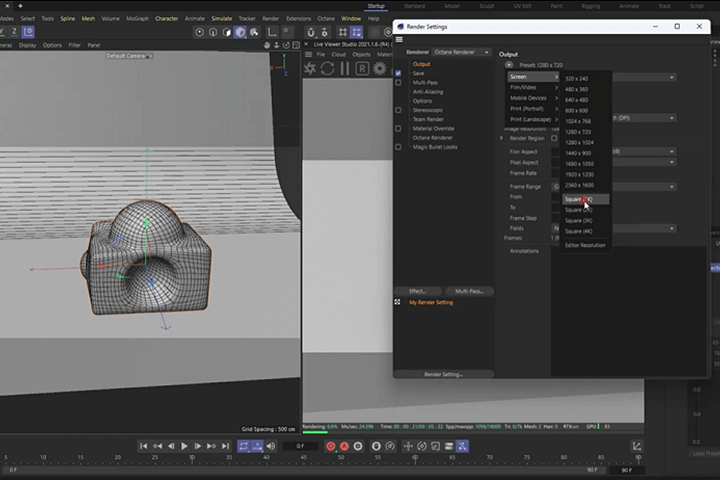Open the Render Settings hamburger menu icon
Viewport: 720px width, 480px height.
point(399,40)
